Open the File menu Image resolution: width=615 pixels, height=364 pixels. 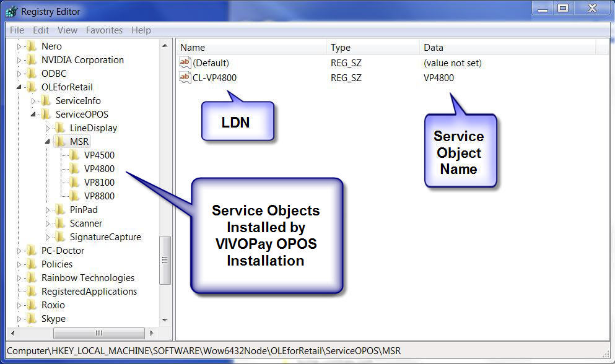pos(17,30)
